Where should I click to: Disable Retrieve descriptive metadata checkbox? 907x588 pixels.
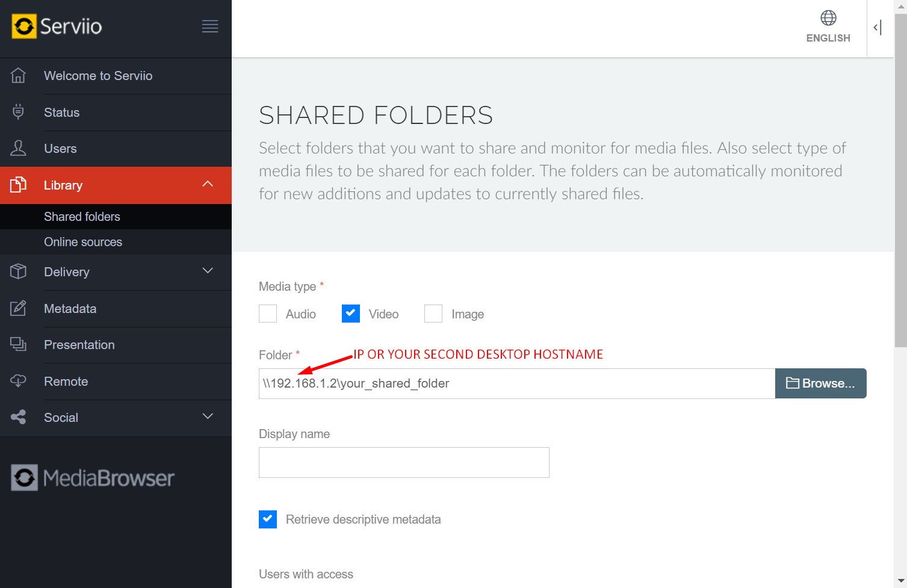click(x=268, y=519)
